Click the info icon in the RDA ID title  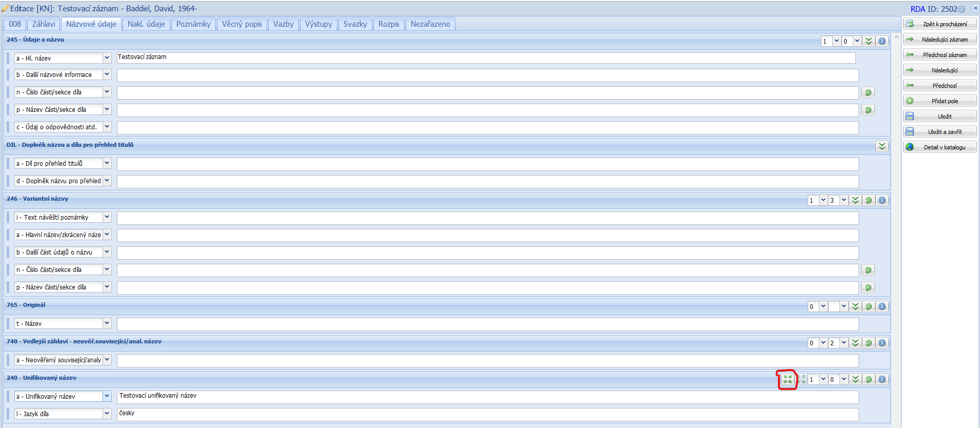(x=962, y=9)
